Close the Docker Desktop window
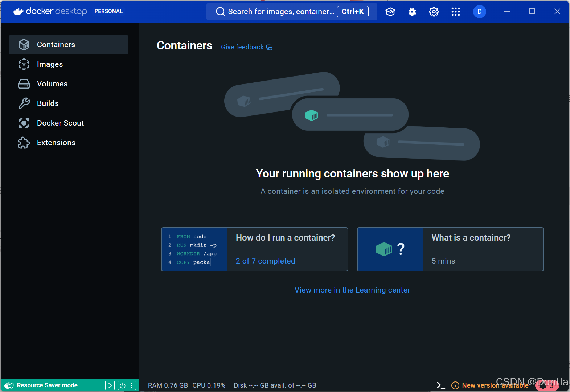The image size is (570, 392). click(557, 11)
